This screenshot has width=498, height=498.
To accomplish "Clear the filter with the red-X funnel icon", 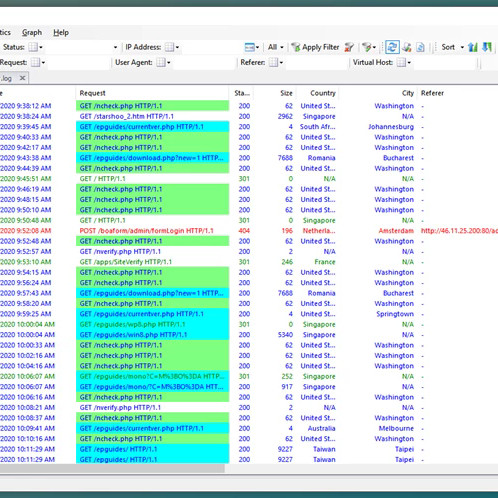I will click(349, 47).
